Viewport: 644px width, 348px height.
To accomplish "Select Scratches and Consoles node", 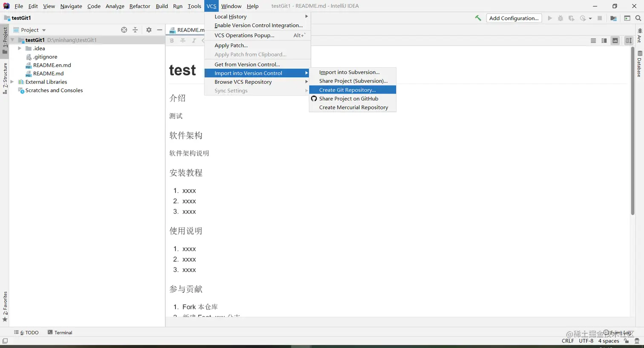I will pos(54,90).
